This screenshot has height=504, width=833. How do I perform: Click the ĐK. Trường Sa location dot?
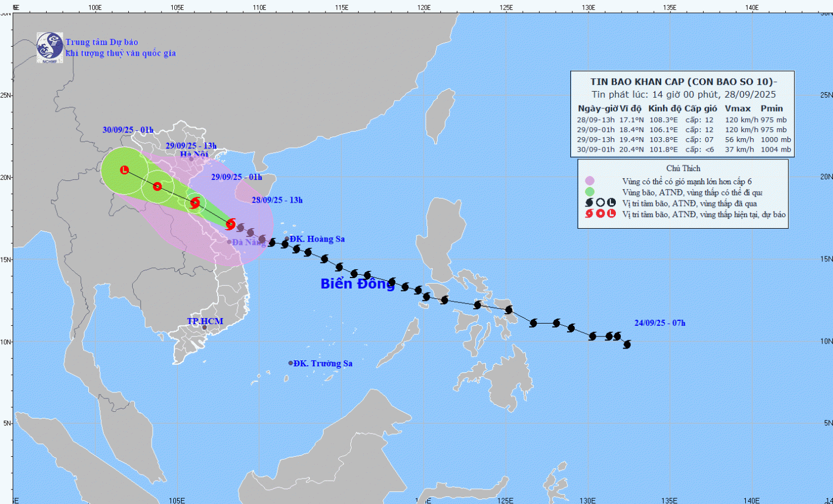tap(290, 363)
